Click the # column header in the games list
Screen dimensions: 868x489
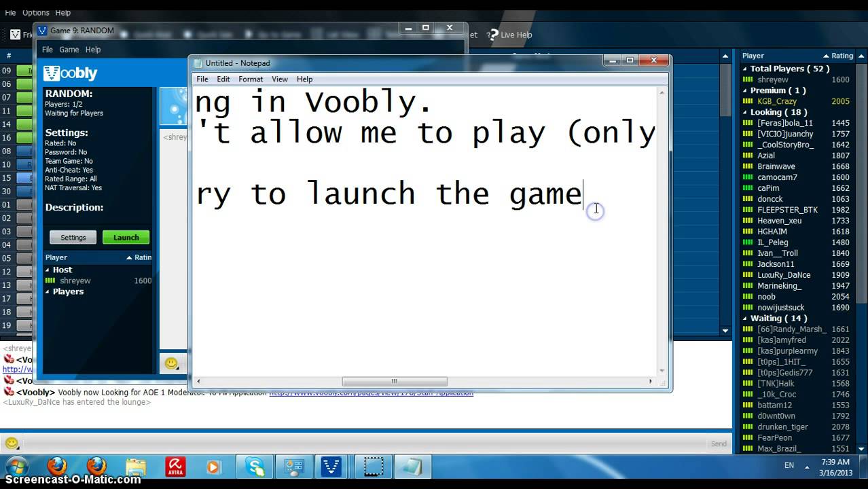tap(9, 56)
